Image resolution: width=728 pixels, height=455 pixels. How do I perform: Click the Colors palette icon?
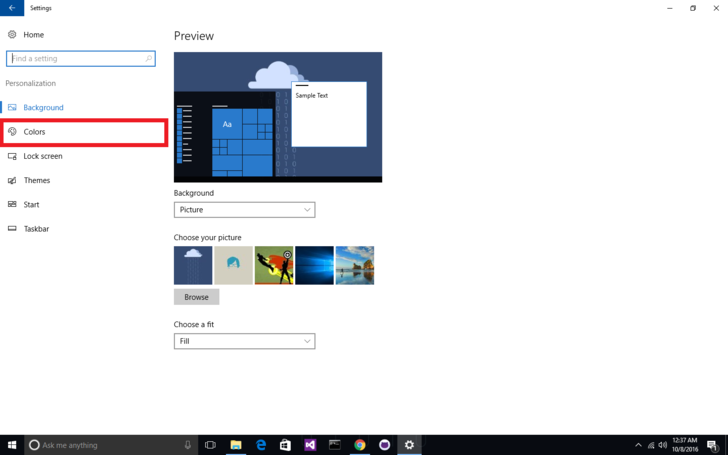click(x=12, y=132)
